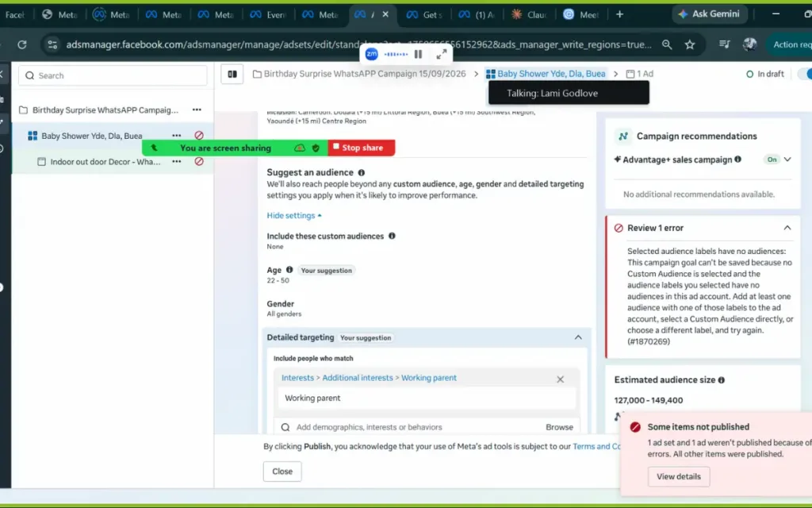Click info icon next to custom audiences
The height and width of the screenshot is (508, 812).
click(x=392, y=236)
